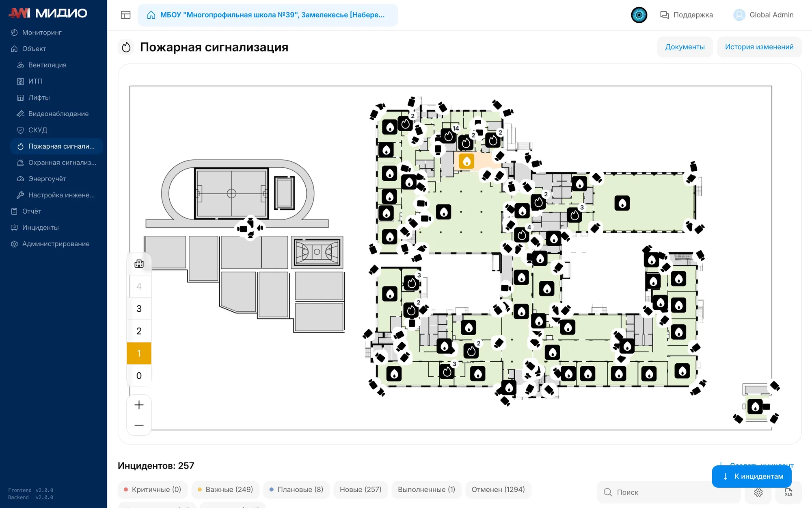Collapse the Объект group in sidebar
This screenshot has height=508, width=812.
tap(34, 49)
